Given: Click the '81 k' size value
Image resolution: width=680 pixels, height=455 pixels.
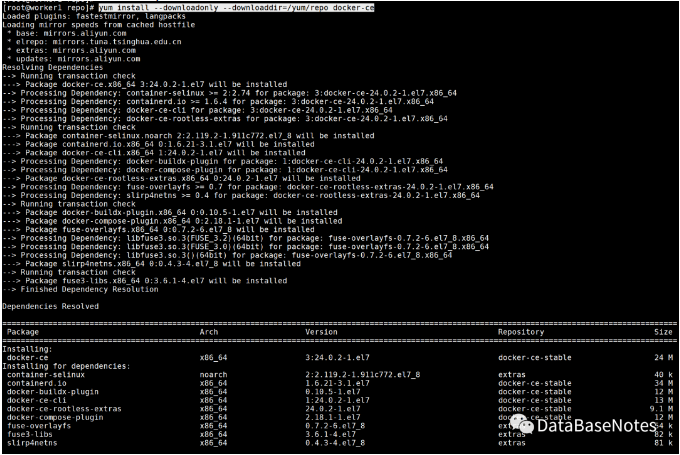Looking at the screenshot, I should [664, 443].
